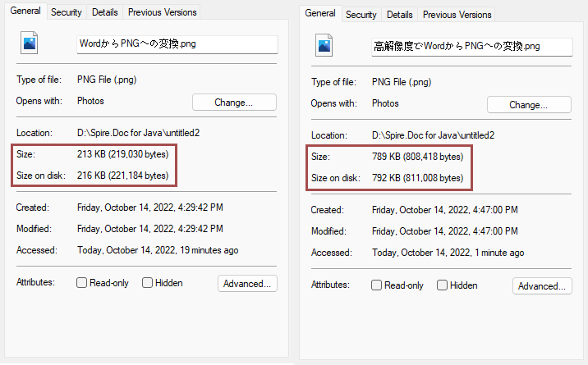The image size is (588, 365).
Task: Click created date 4:29:42 PM in left dialog
Action: (x=150, y=208)
